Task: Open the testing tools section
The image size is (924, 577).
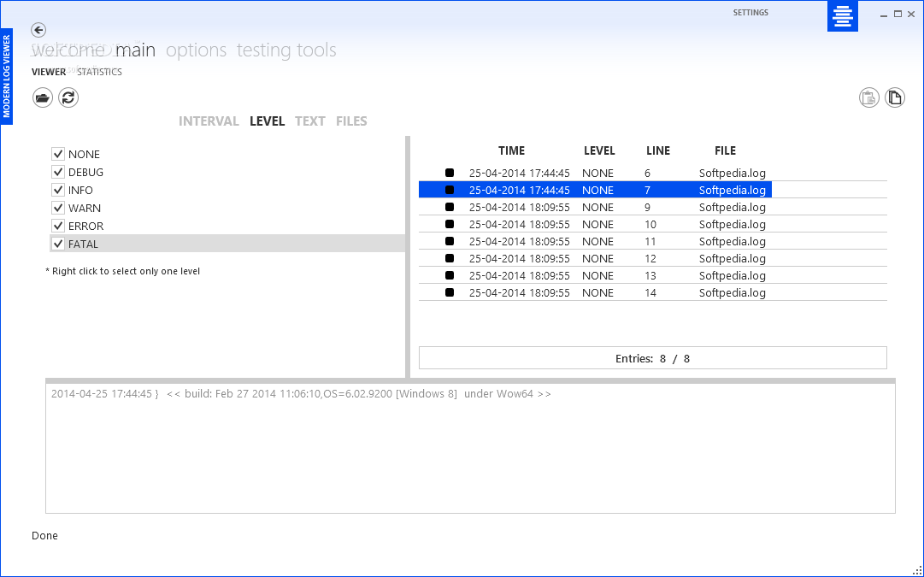Action: (286, 50)
